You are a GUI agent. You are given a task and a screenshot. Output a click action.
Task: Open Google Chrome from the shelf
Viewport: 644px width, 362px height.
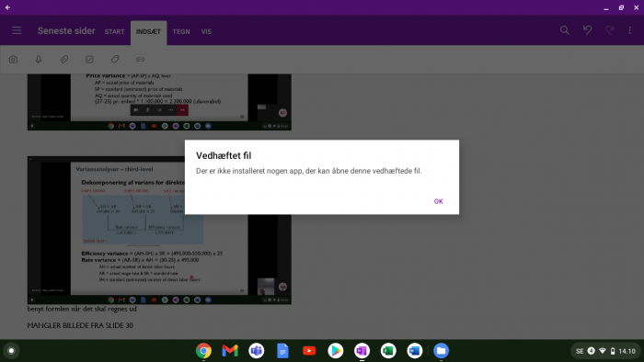click(x=203, y=351)
